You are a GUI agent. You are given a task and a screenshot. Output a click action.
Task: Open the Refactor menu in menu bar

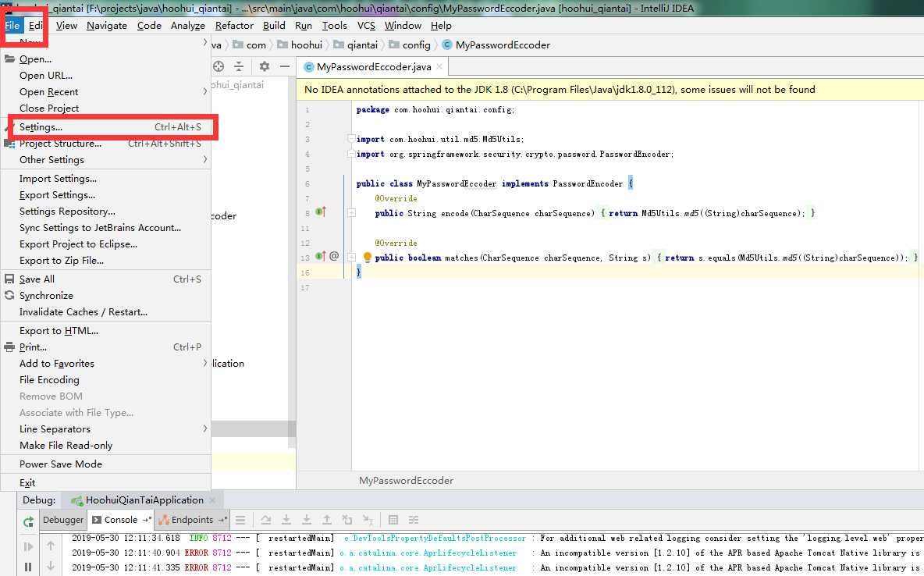click(234, 25)
